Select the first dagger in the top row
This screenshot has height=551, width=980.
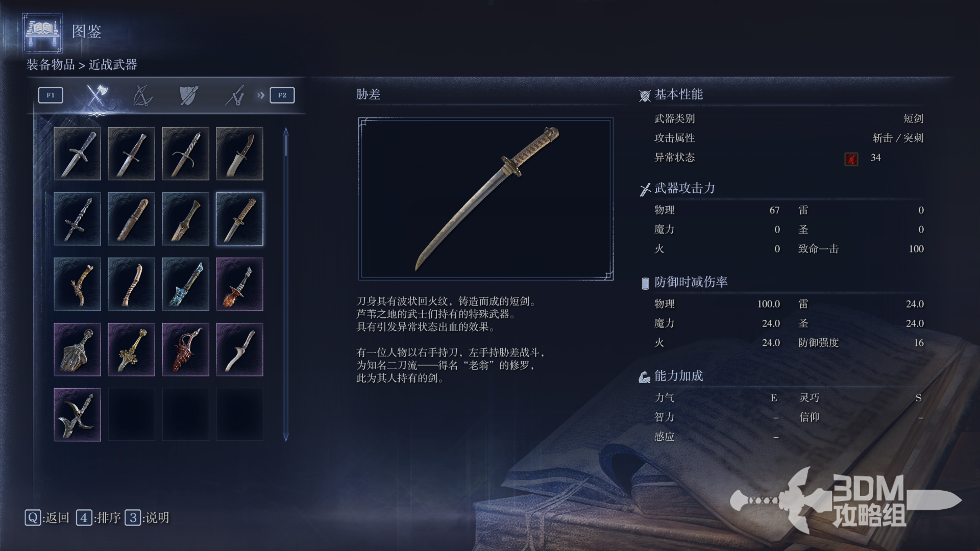pyautogui.click(x=77, y=154)
